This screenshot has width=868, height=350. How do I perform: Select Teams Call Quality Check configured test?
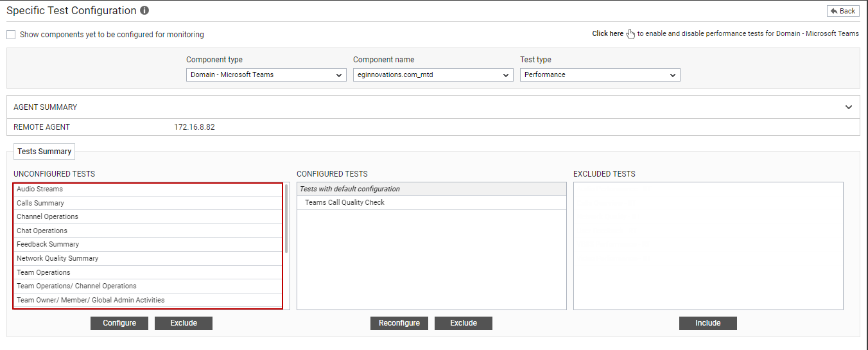(x=431, y=203)
